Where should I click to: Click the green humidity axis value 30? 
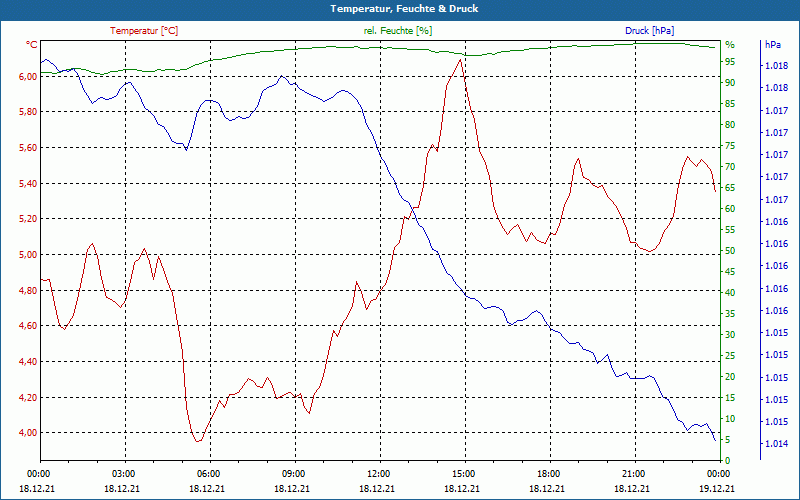point(730,335)
